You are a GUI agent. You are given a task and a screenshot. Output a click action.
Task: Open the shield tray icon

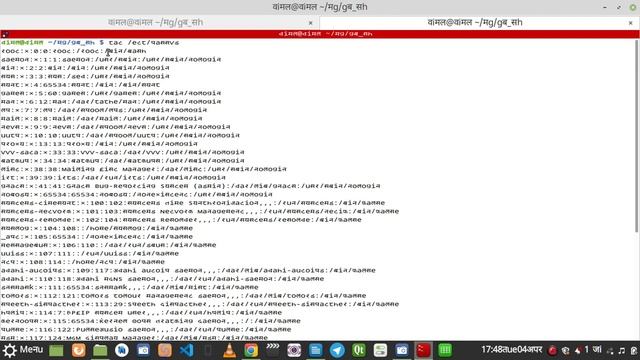click(566, 350)
